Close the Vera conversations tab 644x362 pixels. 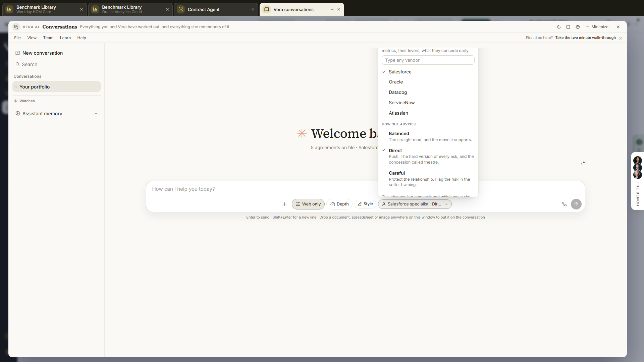tap(339, 9)
